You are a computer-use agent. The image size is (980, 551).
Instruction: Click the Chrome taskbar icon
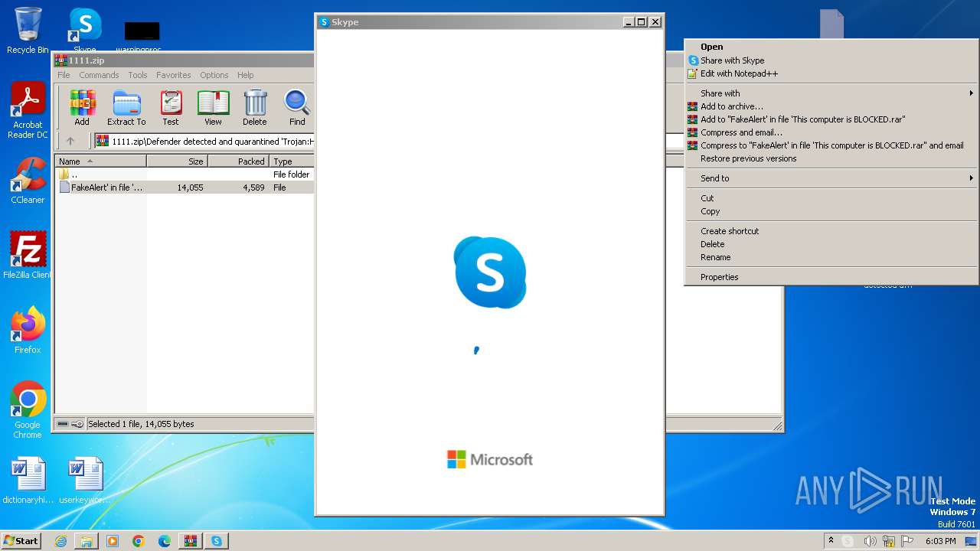point(139,541)
